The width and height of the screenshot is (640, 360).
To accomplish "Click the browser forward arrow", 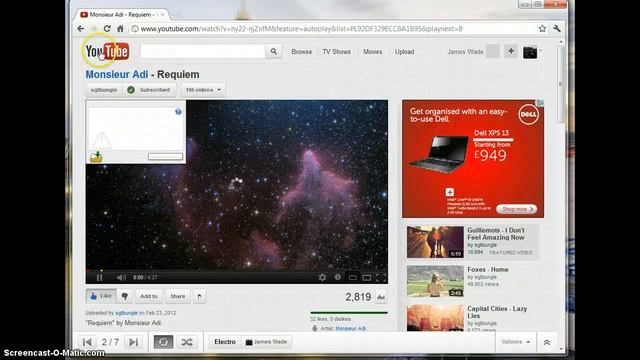I will 94,29.
